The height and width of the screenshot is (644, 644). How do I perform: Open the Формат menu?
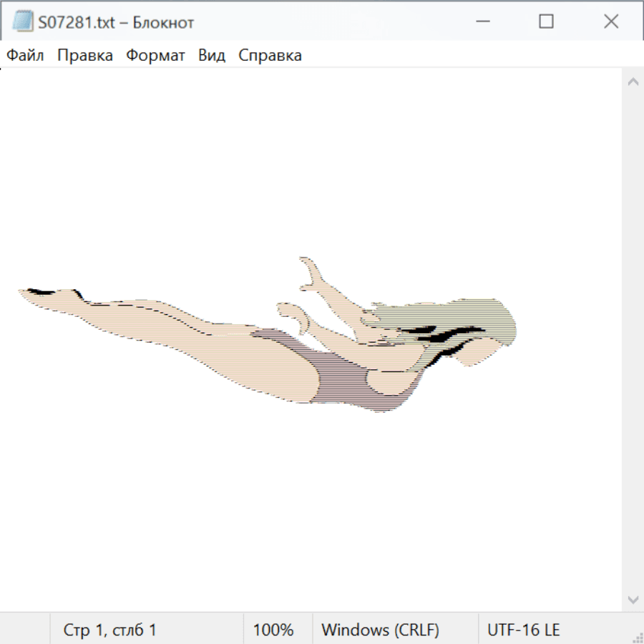coord(155,55)
